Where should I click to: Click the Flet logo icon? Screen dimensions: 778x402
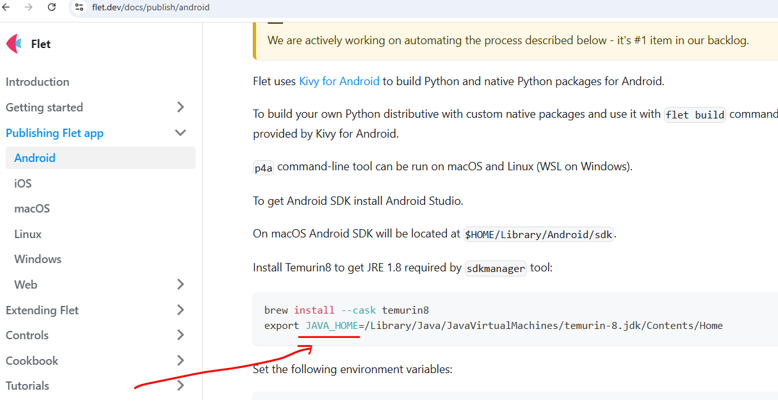(x=14, y=44)
